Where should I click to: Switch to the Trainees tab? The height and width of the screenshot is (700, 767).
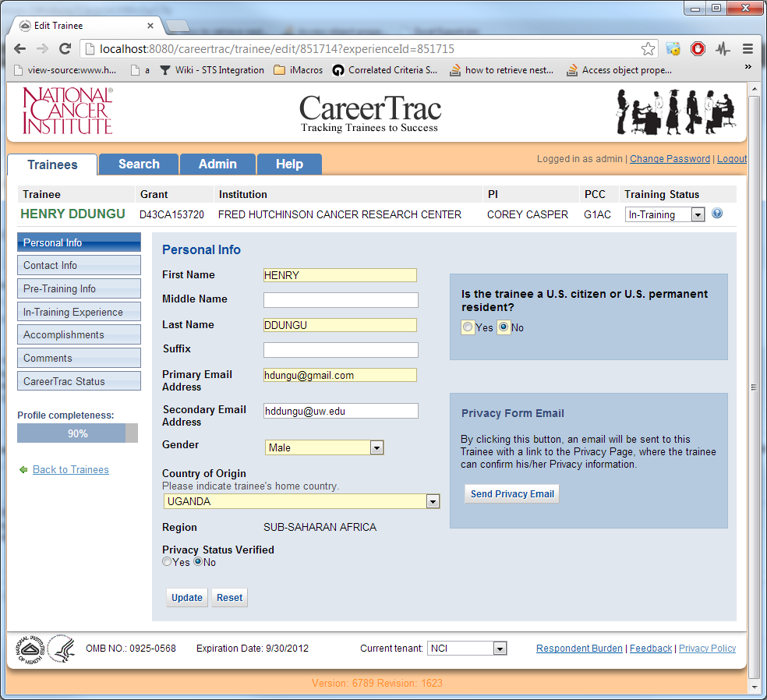click(x=52, y=164)
